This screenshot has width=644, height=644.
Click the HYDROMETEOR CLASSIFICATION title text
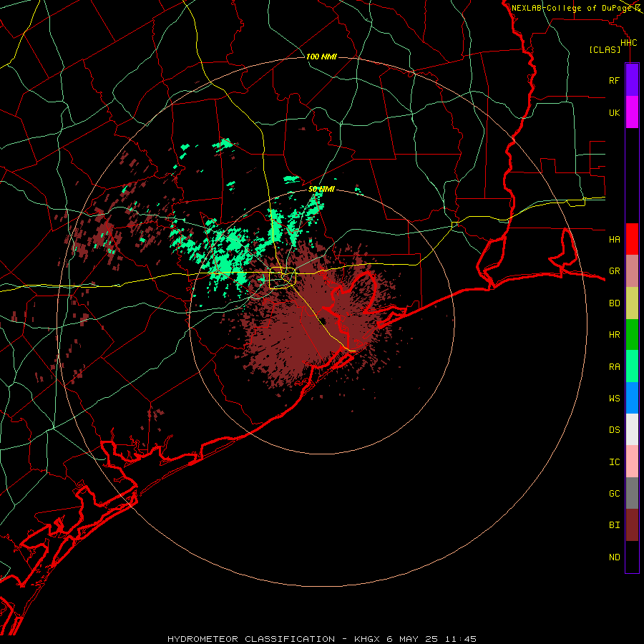251,639
